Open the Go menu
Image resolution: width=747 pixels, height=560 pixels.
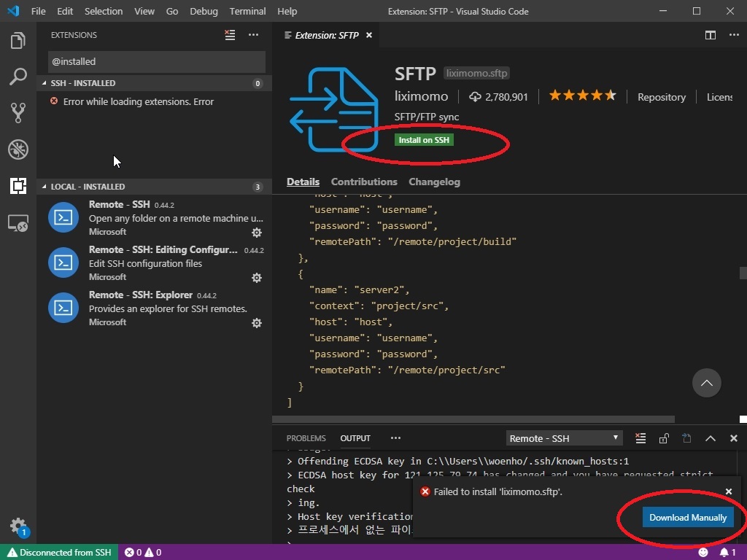click(172, 11)
